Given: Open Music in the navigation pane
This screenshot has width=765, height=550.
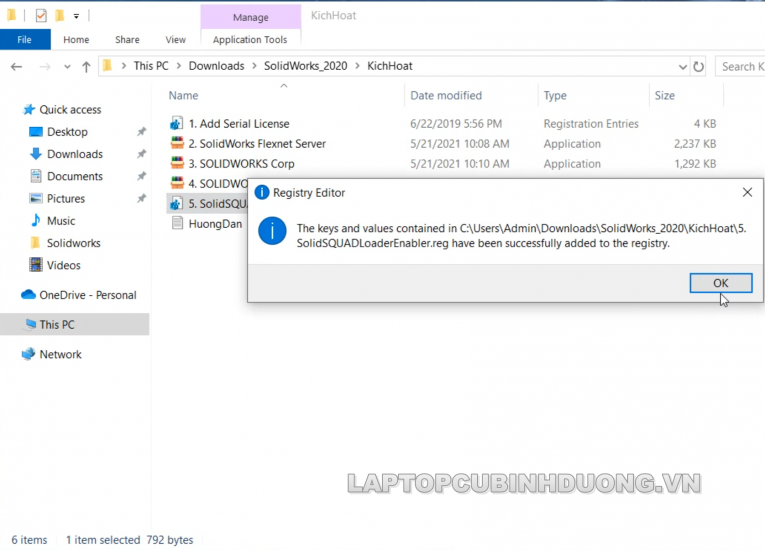Looking at the screenshot, I should (61, 221).
